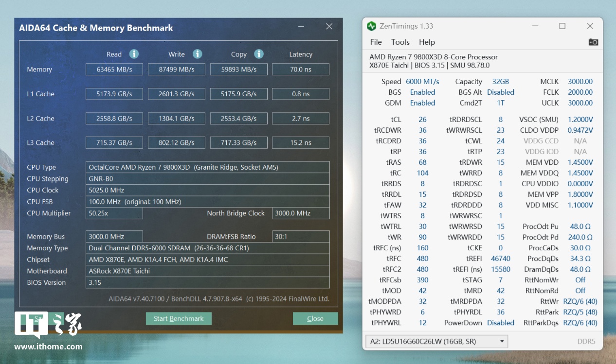Minimize the AIDA64 benchmark window
The width and height of the screenshot is (616, 364).
click(303, 27)
